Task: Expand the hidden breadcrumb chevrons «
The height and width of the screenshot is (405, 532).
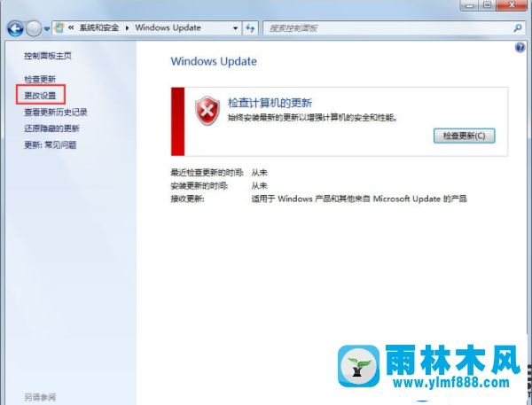Action: [71, 27]
